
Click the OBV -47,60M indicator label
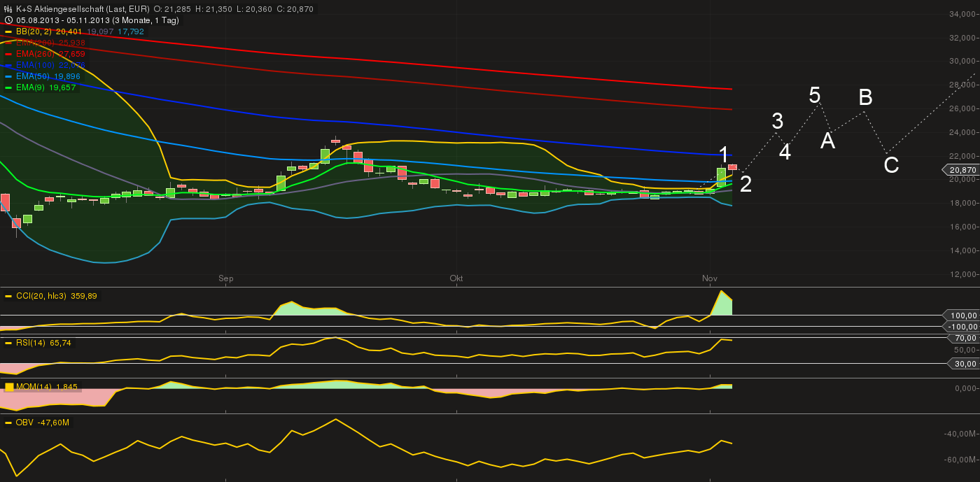(x=42, y=423)
